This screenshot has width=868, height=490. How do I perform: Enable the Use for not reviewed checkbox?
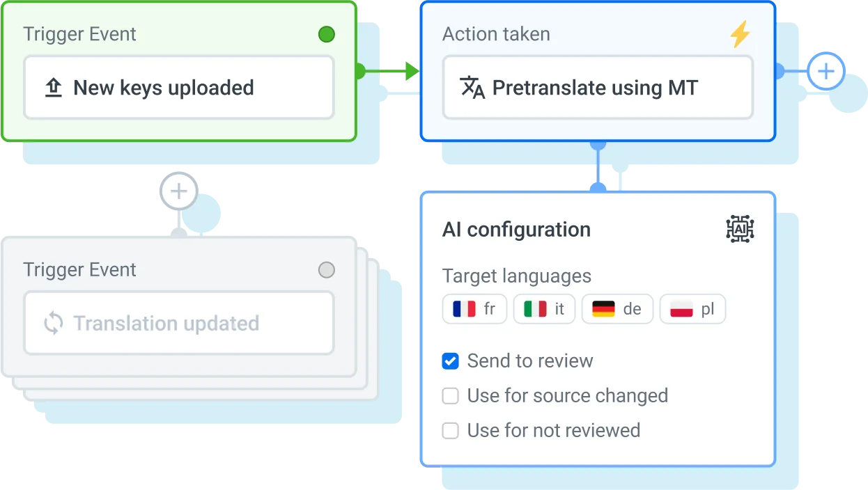[x=451, y=431]
